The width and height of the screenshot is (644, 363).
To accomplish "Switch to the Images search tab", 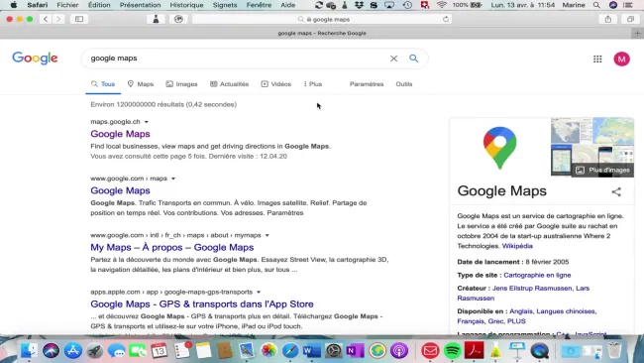I will tap(181, 84).
